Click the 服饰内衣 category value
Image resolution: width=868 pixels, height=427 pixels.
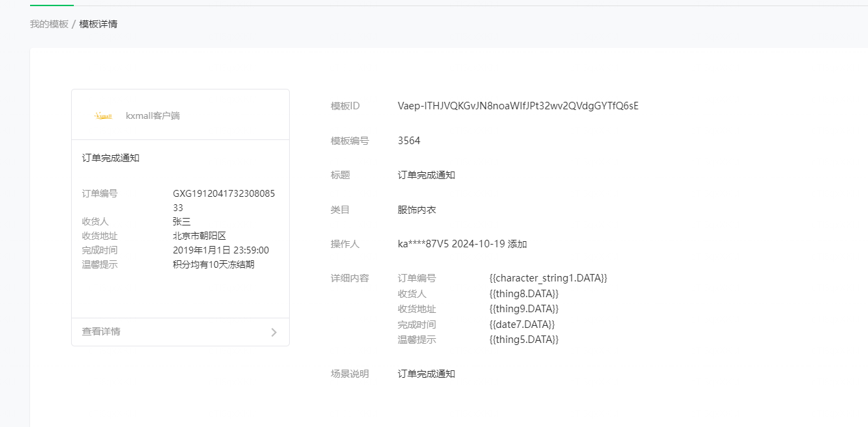(417, 210)
